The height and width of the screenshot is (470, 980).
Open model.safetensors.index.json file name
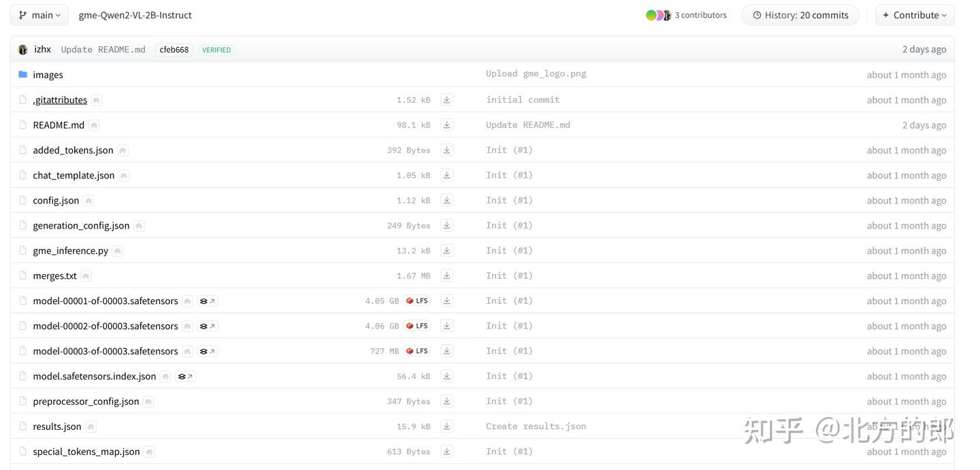(95, 376)
